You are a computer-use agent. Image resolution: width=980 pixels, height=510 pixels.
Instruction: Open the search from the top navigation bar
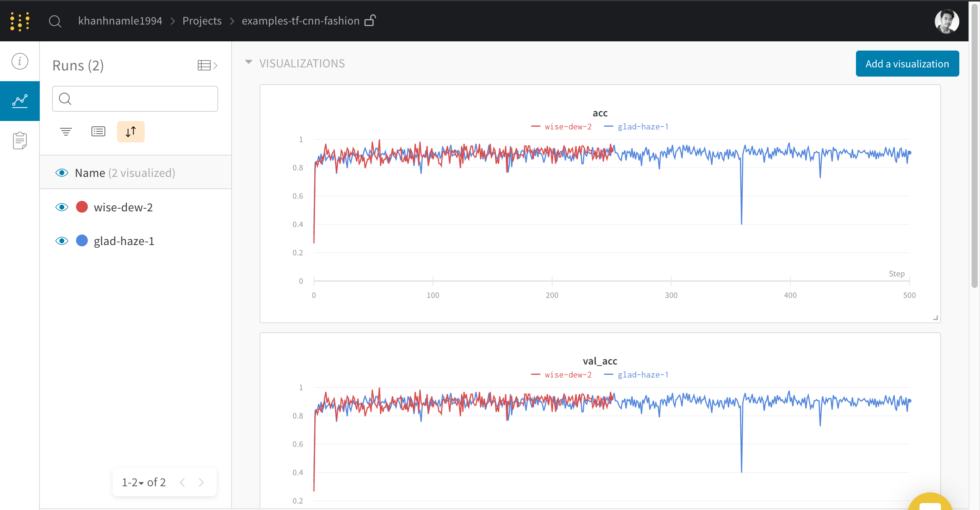[55, 21]
